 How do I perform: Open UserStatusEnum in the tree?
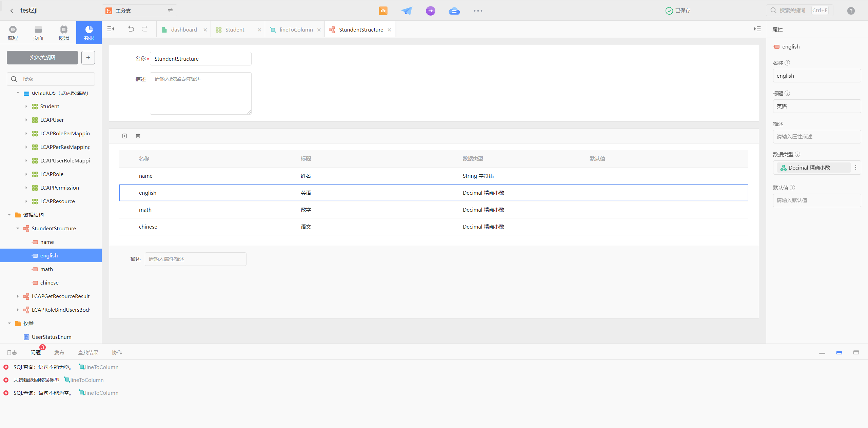coord(51,337)
